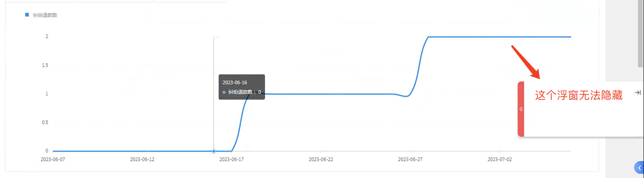Click the 2023-06-17 x-axis label
Viewport: 644px width, 178px height.
[232, 159]
